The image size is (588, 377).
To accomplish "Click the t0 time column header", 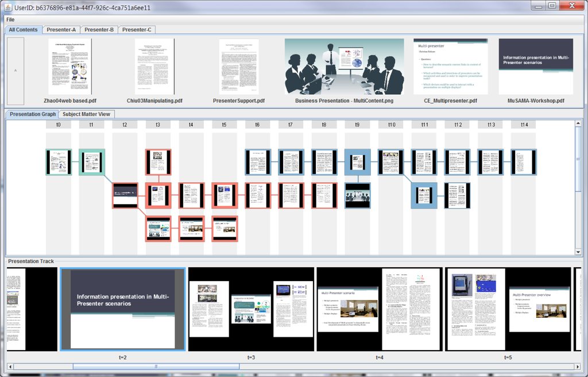I will click(58, 125).
